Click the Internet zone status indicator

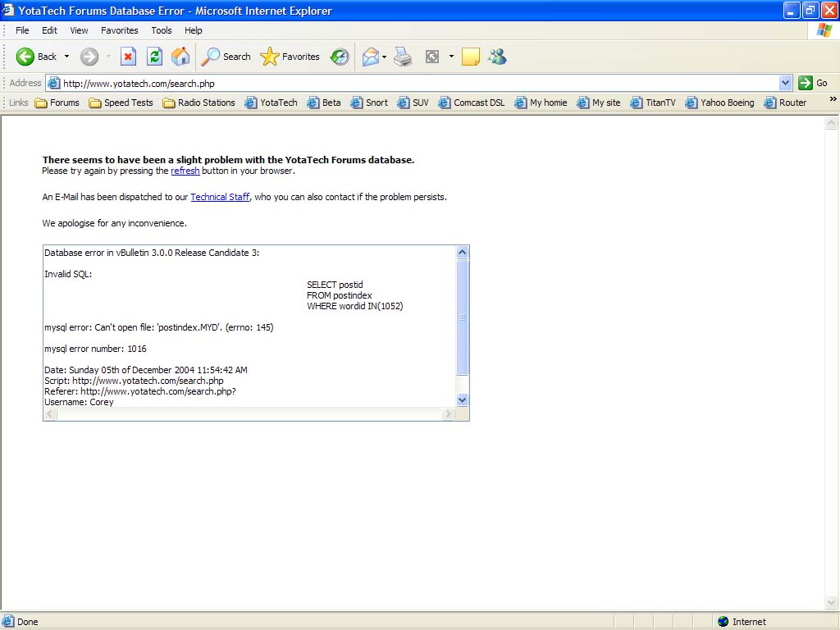pyautogui.click(x=742, y=622)
